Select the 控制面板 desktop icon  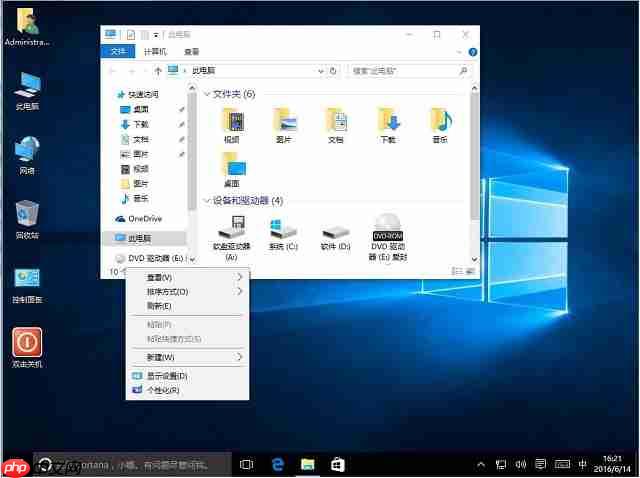click(27, 286)
